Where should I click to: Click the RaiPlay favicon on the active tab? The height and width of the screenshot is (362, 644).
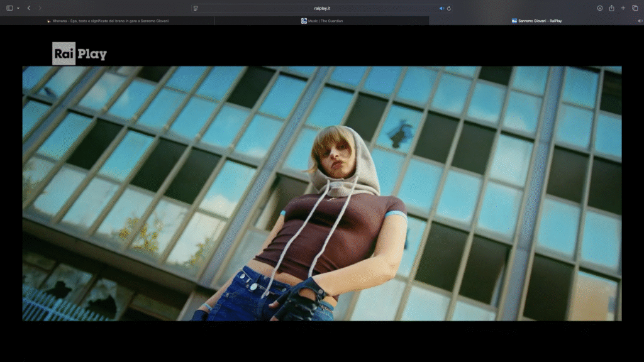(x=514, y=21)
